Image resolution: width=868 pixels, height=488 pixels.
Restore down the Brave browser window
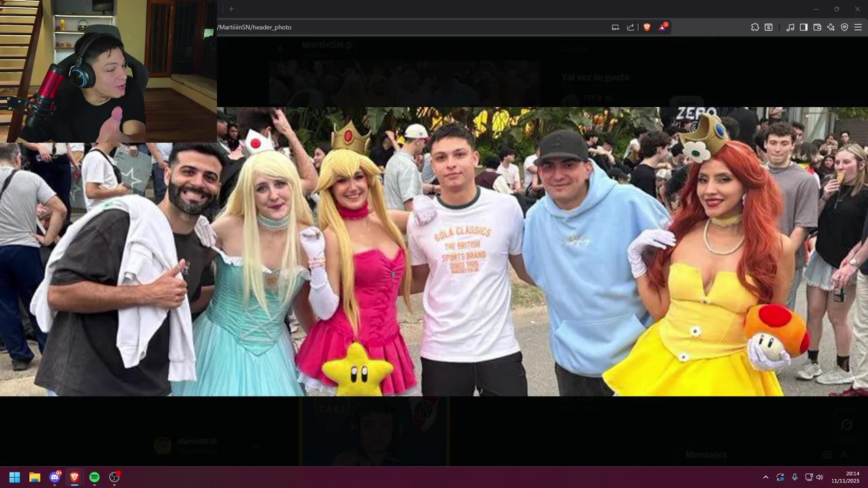click(836, 9)
